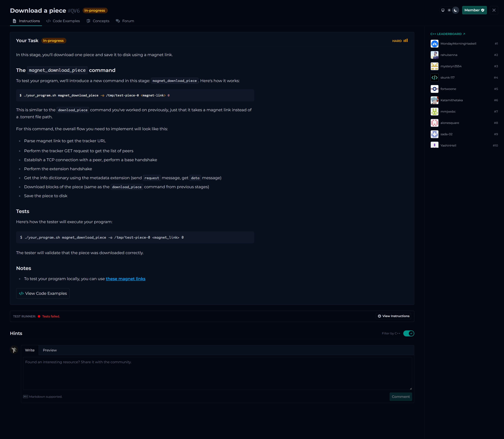Image resolution: width=504 pixels, height=439 pixels.
Task: Select dark theme moon icon
Action: [x=455, y=10]
